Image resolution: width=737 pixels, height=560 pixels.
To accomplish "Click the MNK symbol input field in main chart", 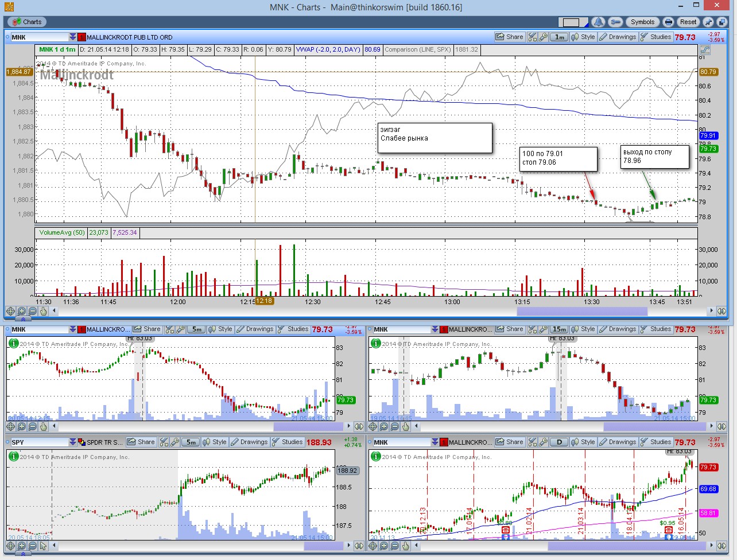I will [x=39, y=37].
